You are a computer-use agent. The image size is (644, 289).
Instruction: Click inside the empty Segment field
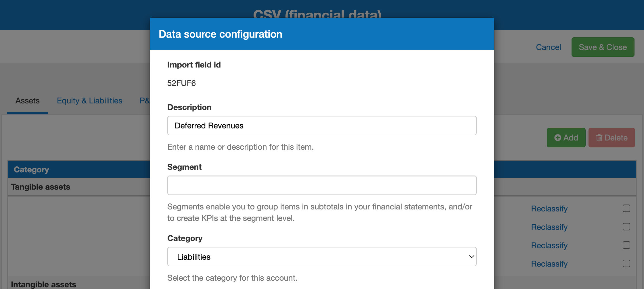tap(322, 185)
